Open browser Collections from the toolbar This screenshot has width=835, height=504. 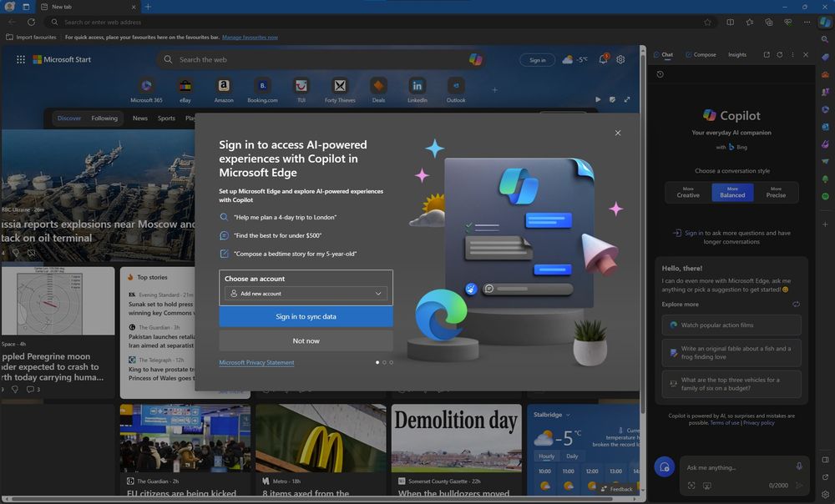(x=768, y=23)
